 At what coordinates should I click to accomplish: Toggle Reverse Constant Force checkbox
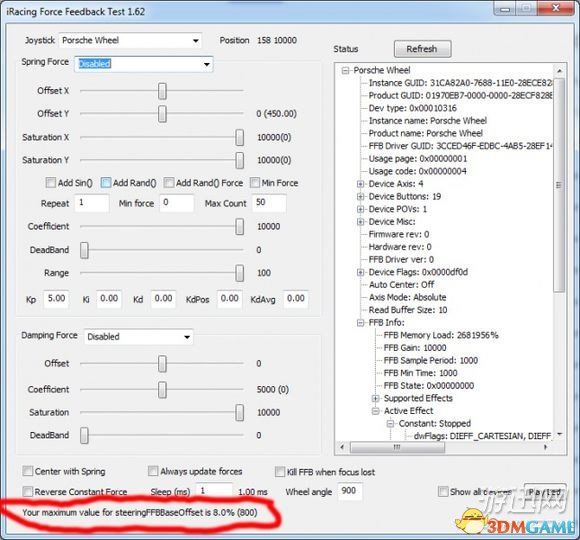(x=28, y=492)
